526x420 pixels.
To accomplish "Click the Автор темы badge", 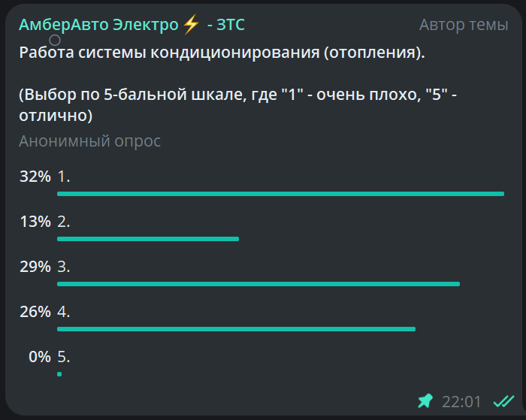I will 464,25.
